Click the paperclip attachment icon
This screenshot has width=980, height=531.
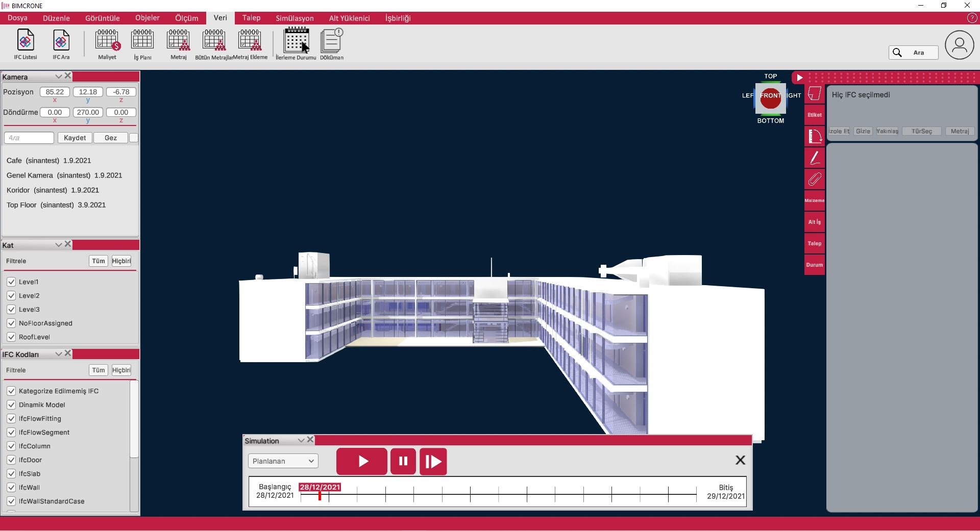(815, 179)
